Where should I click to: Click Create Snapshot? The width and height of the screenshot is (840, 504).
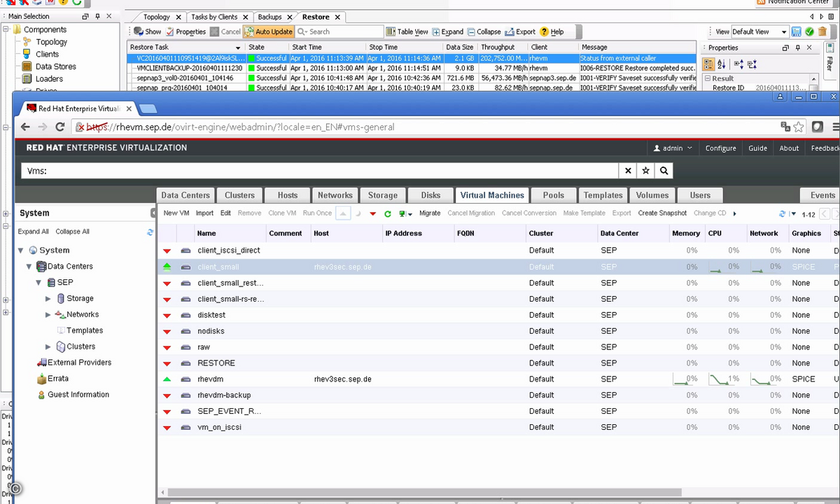point(662,213)
